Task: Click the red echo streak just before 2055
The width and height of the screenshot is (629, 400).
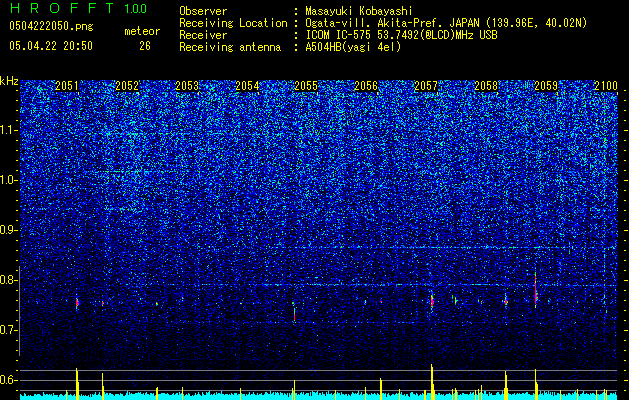Action: (294, 314)
